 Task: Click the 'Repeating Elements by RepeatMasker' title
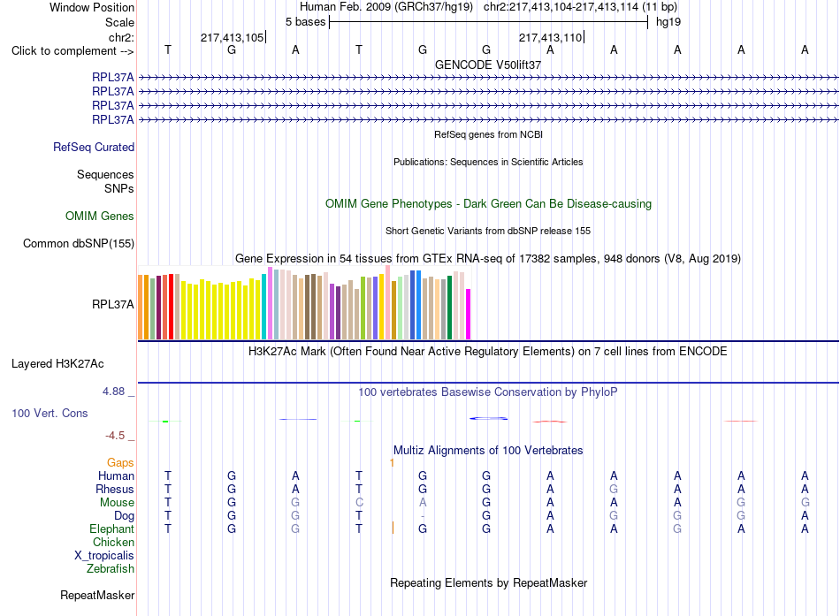[489, 583]
